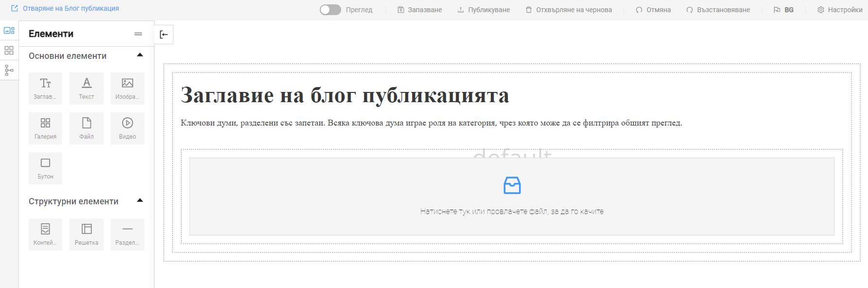The height and width of the screenshot is (288, 868).
Task: Open the language selector BG
Action: click(x=783, y=10)
